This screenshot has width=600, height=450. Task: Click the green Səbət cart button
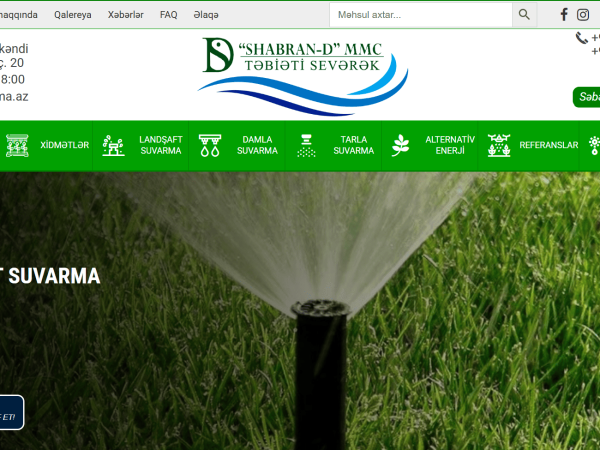click(x=587, y=97)
